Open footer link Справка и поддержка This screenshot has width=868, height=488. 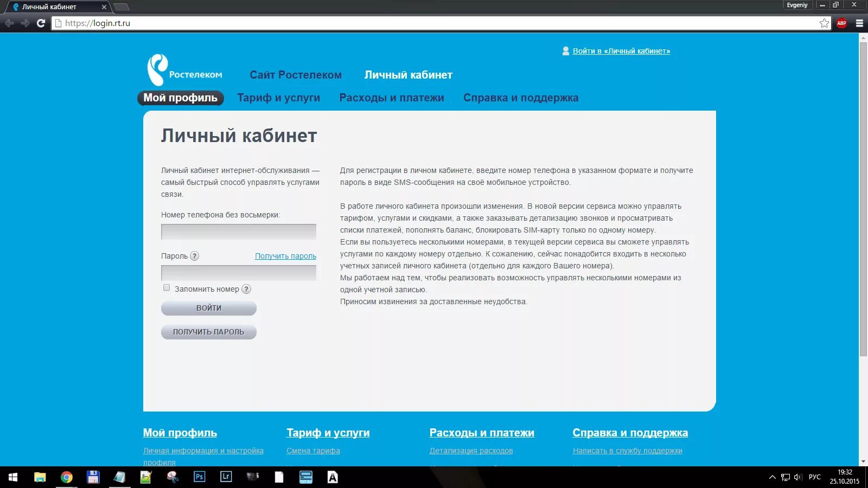(x=630, y=433)
